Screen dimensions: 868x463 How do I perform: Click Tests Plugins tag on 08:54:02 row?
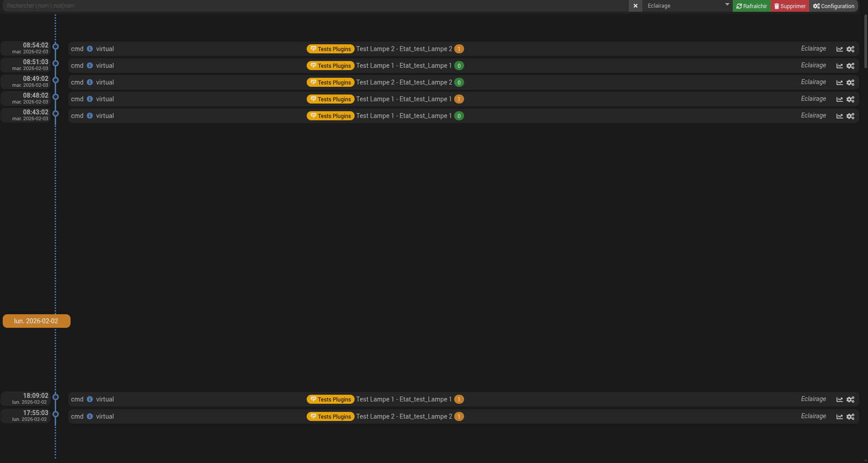tap(330, 49)
